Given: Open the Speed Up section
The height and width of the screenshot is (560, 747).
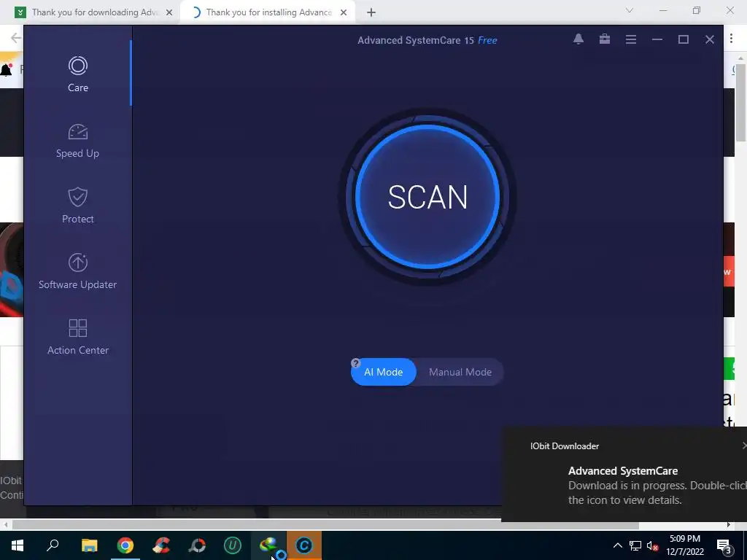Looking at the screenshot, I should coord(77,141).
